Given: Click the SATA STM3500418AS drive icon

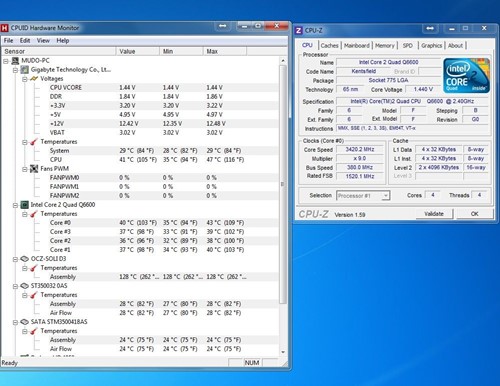Looking at the screenshot, I should (24, 322).
